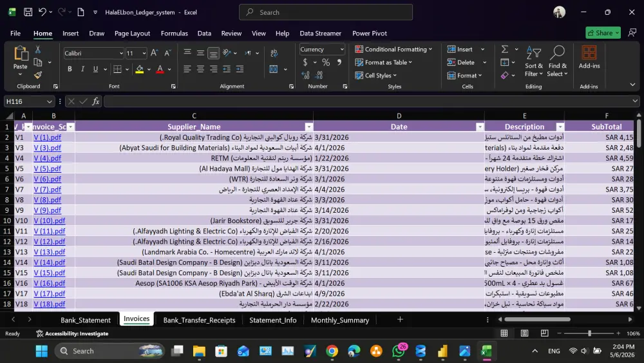Open Google Chrome from the taskbar
The height and width of the screenshot is (363, 644).
coord(332,351)
